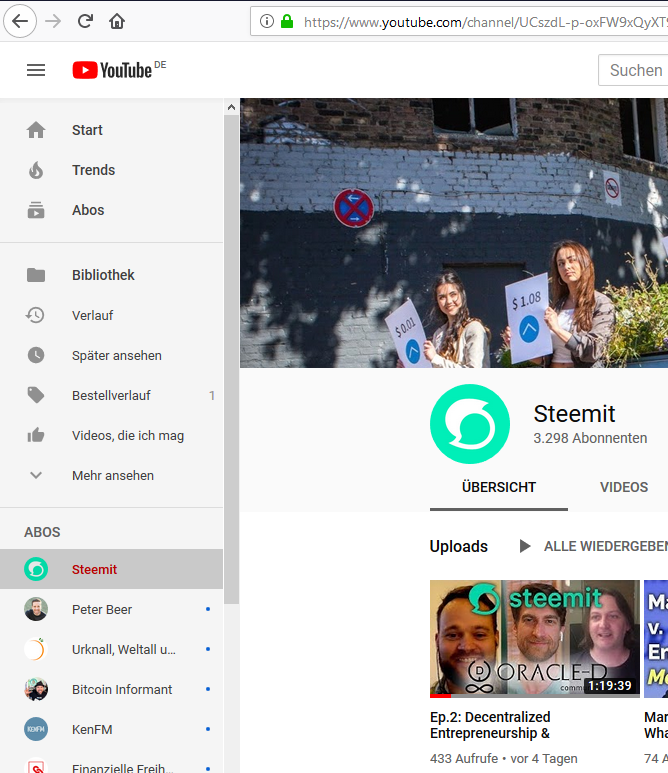The height and width of the screenshot is (773, 668).
Task: Expand Mehr ansehen chevron
Action: pos(36,475)
